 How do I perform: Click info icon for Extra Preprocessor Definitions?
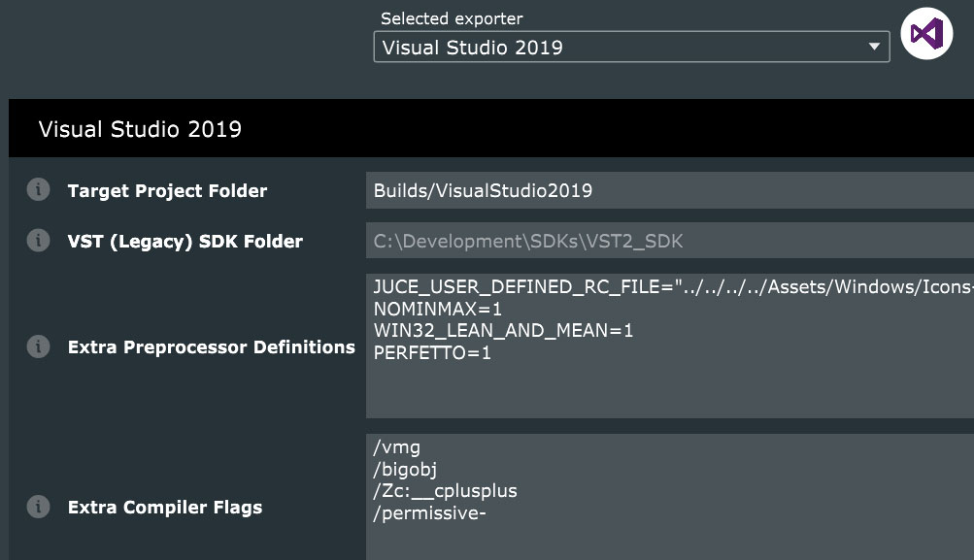38,346
